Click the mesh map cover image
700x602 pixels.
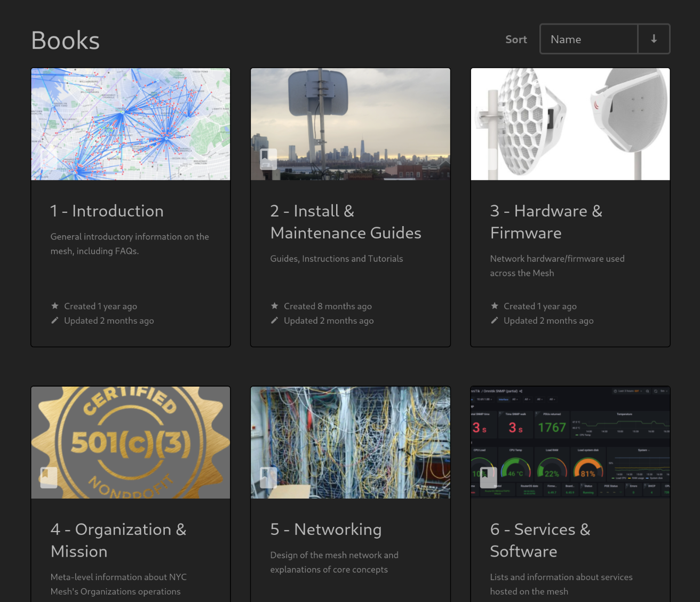[x=131, y=124]
